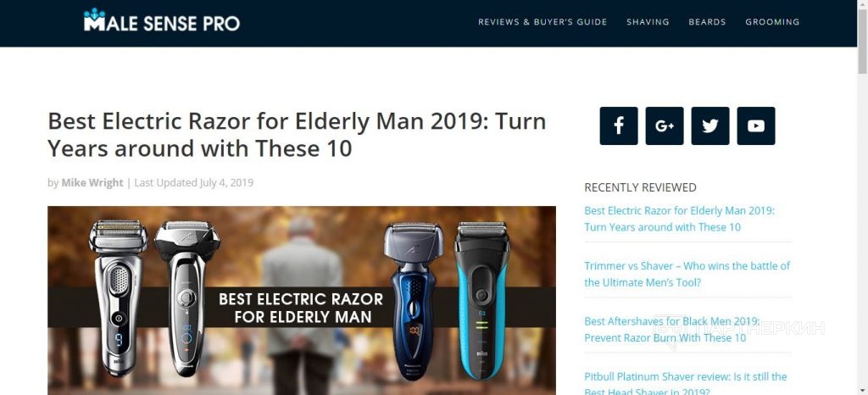Open the Best Aftershaves for Black Men link
This screenshot has height=395, width=868.
point(672,329)
